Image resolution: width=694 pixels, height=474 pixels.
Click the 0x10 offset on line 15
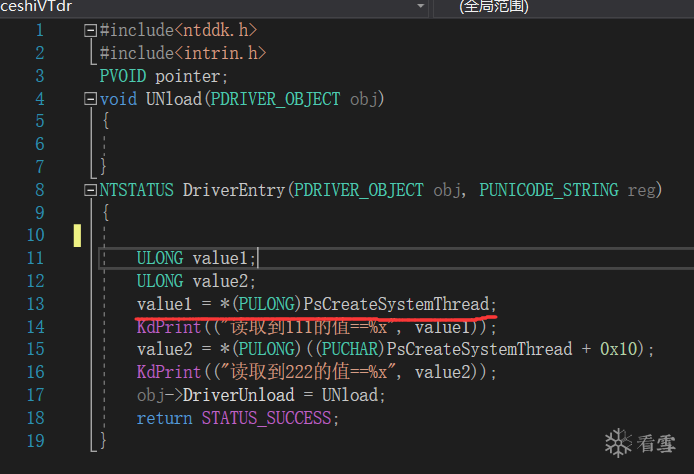618,349
